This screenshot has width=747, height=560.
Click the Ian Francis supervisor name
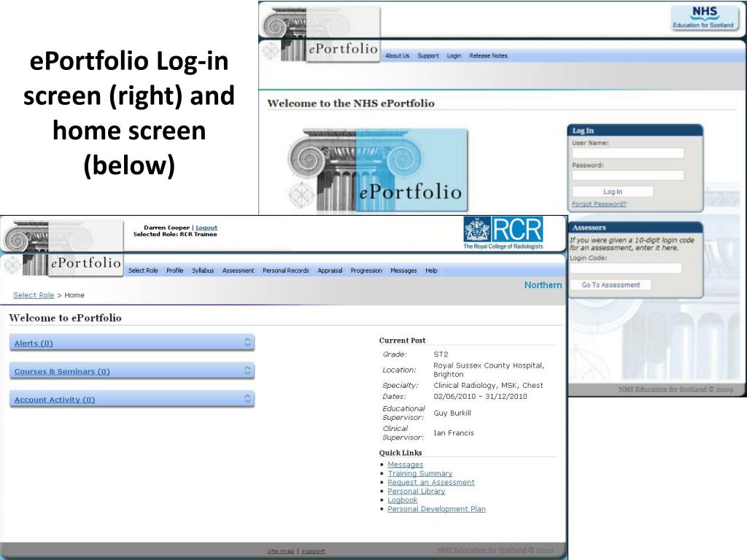pyautogui.click(x=454, y=433)
